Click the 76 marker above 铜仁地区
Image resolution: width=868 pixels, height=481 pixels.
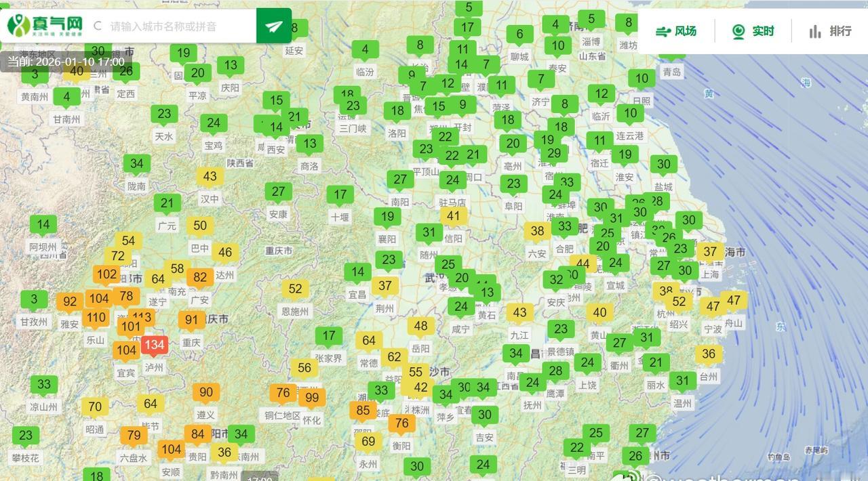point(283,394)
